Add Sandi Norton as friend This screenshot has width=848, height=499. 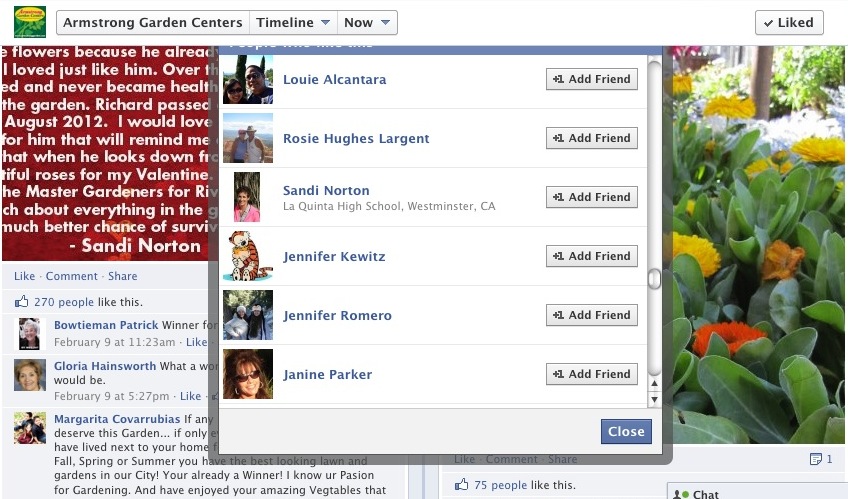click(x=592, y=197)
